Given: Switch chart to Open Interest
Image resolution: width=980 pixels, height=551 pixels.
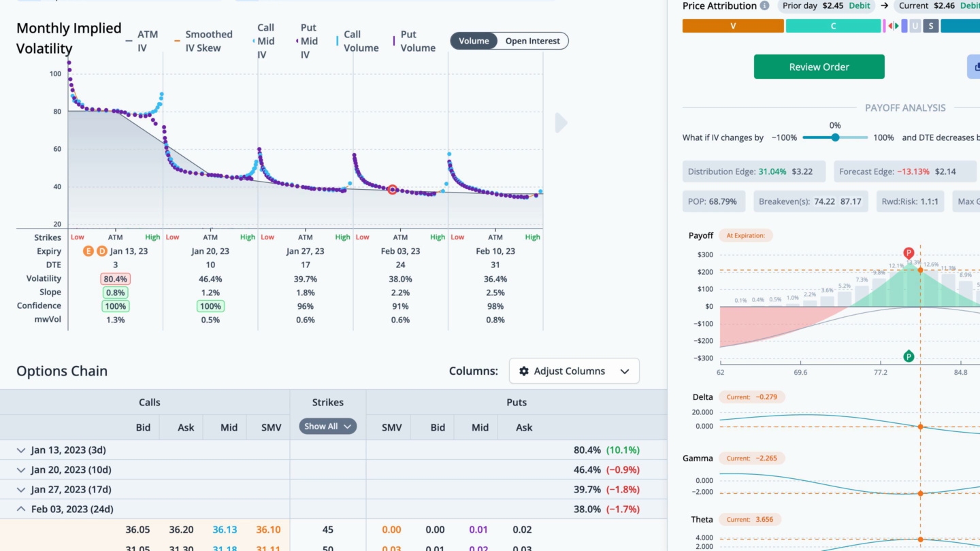Looking at the screenshot, I should pos(532,41).
